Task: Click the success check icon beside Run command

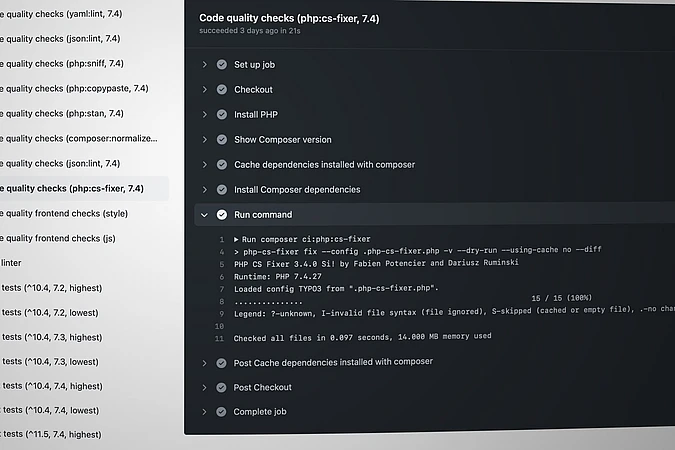Action: 221,215
